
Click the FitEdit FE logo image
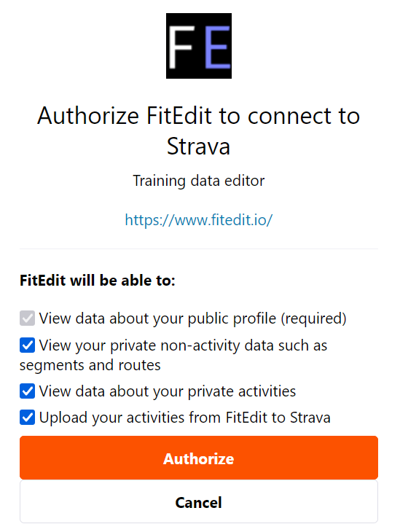tap(198, 46)
